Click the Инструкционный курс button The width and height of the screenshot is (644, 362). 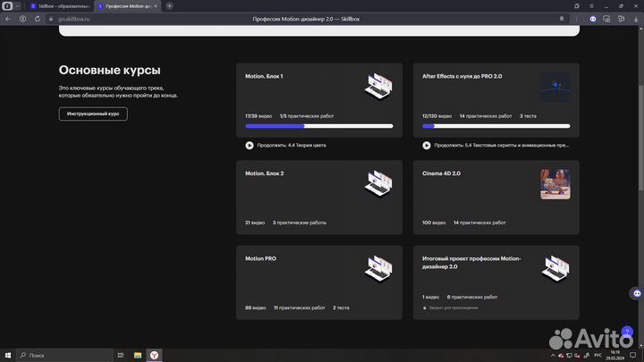pos(93,114)
